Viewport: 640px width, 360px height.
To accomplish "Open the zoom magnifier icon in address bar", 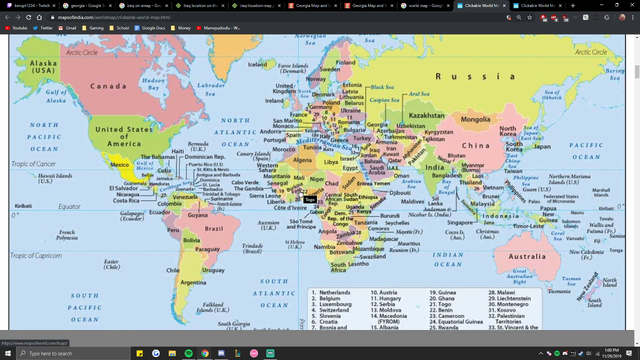I will [519, 18].
